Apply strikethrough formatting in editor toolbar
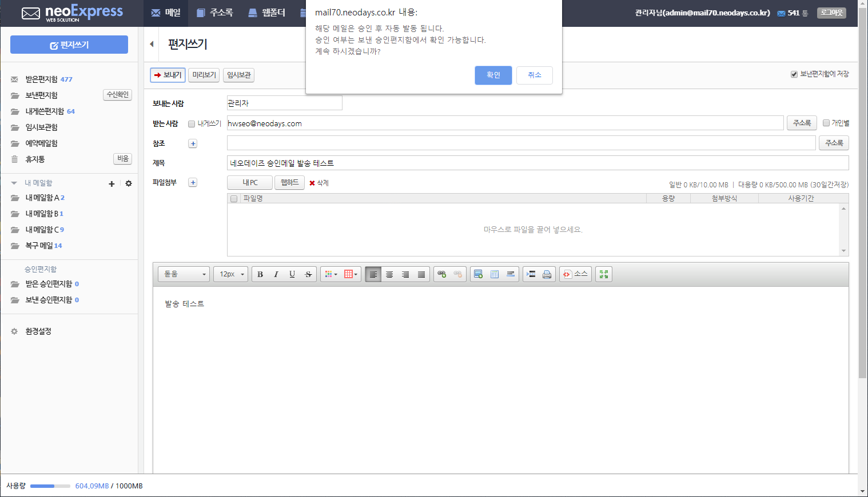 pos(308,274)
